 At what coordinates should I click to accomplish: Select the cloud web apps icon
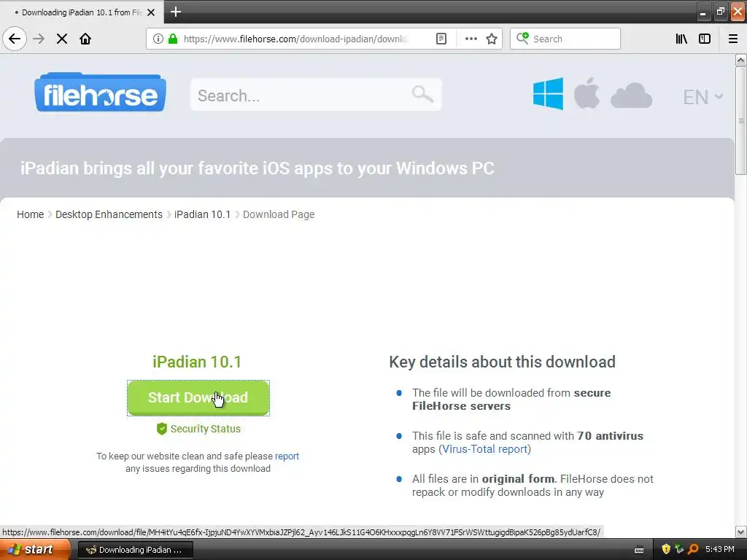coord(631,96)
